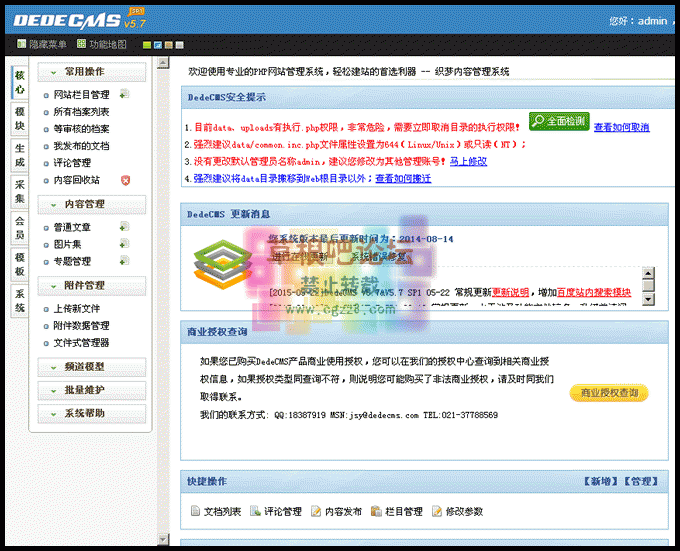This screenshot has height=551, width=680.
Task: Click add icon next to 网站栏目管理
Action: [x=124, y=94]
